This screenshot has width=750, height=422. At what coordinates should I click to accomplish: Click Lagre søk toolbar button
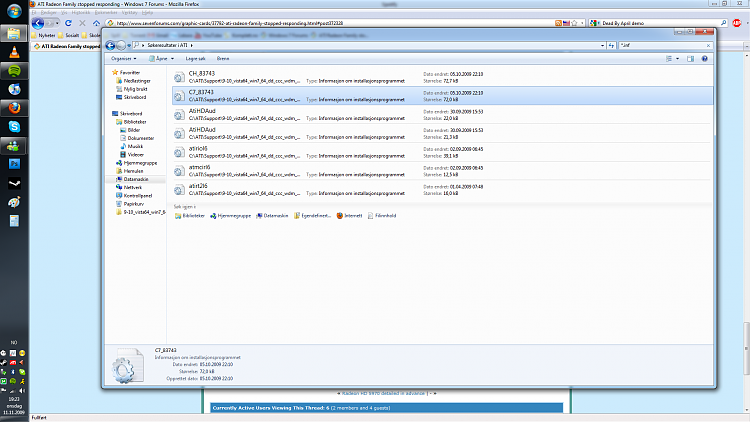pos(195,59)
